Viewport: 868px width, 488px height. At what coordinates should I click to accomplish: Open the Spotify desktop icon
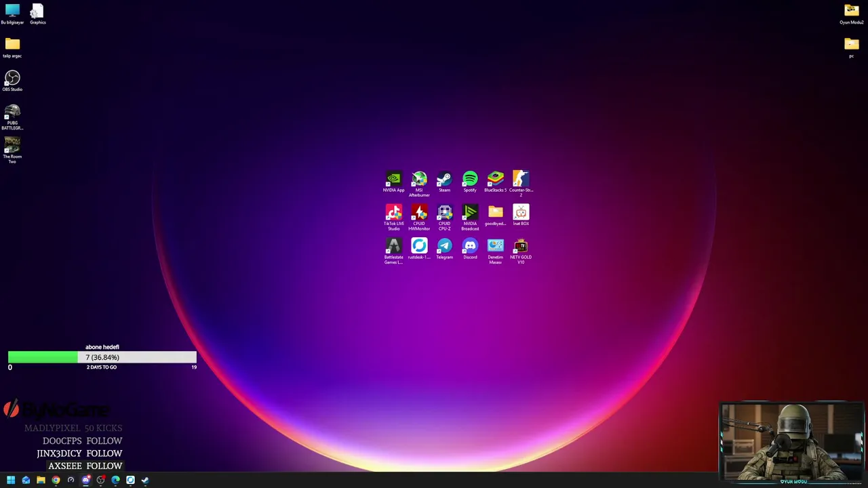[x=470, y=182]
